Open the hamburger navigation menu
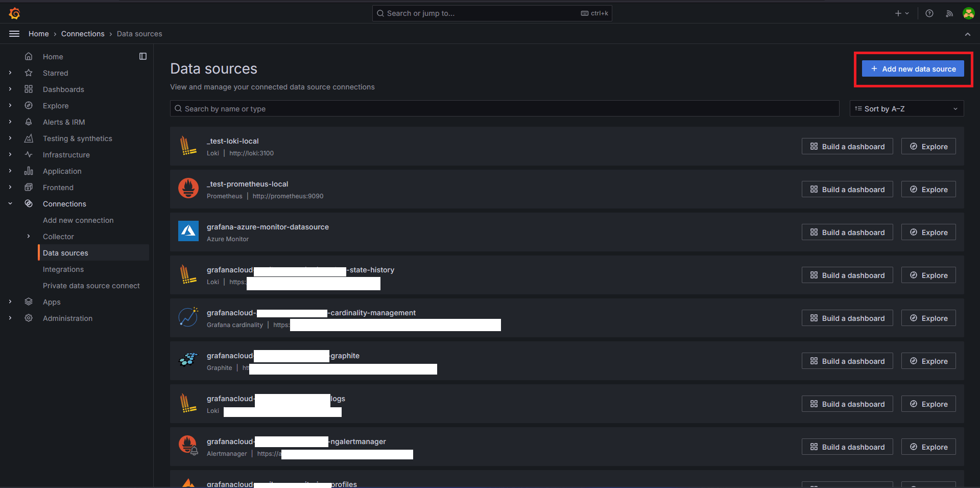The image size is (980, 488). pos(14,34)
